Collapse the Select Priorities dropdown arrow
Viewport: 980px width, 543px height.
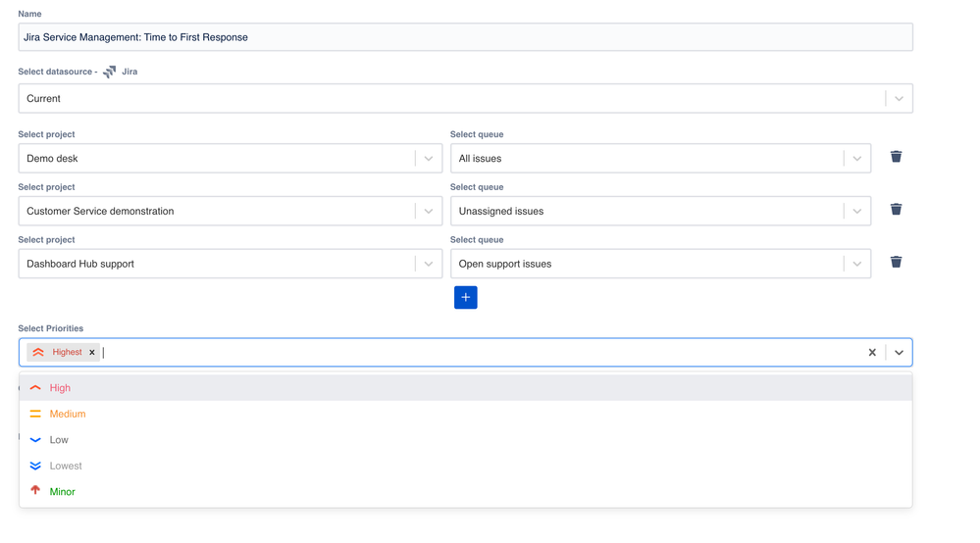pos(899,352)
